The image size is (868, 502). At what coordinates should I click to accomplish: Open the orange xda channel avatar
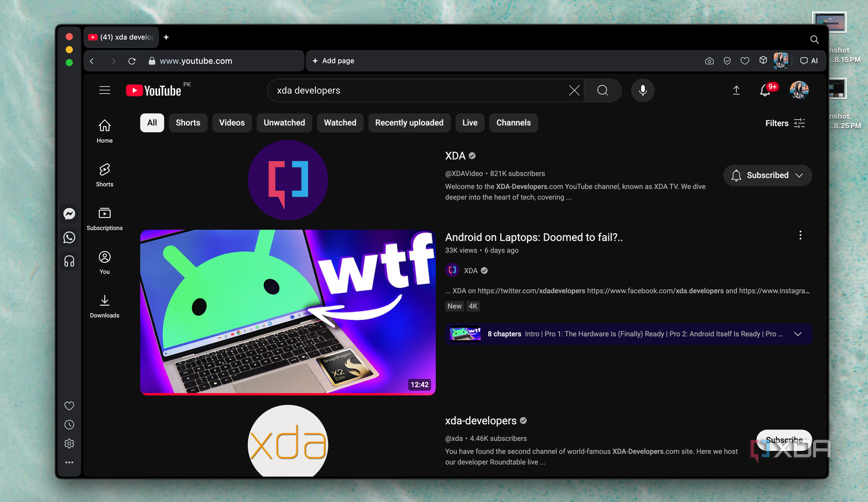tap(288, 441)
